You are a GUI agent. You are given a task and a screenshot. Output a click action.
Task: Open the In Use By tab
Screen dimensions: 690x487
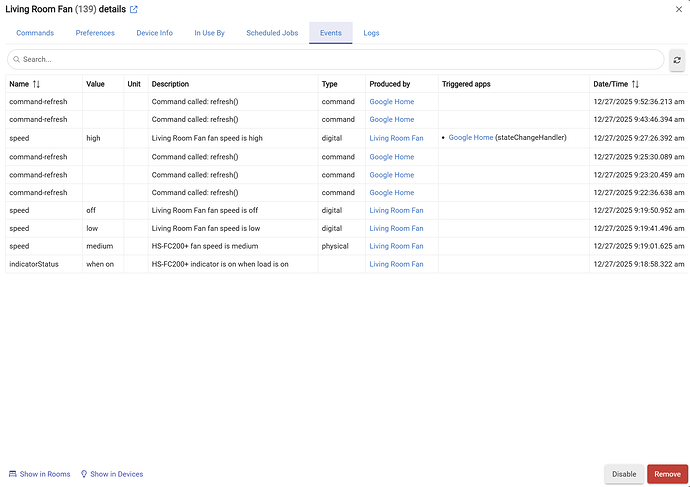pos(209,33)
